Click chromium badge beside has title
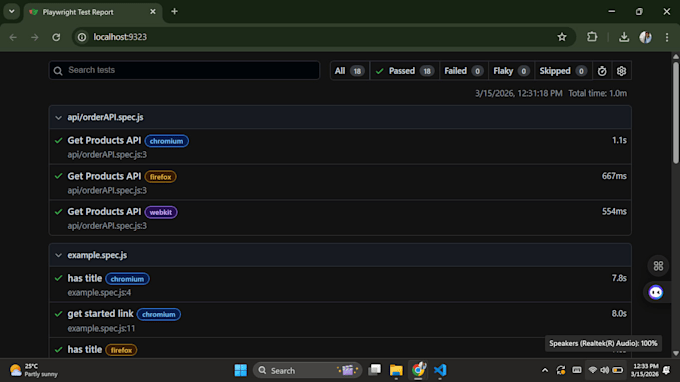Viewport: 680px width, 382px height. point(128,279)
